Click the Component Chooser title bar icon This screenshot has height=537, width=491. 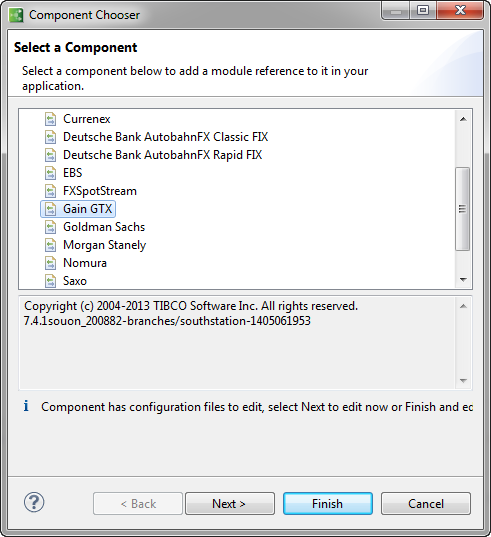pos(16,15)
